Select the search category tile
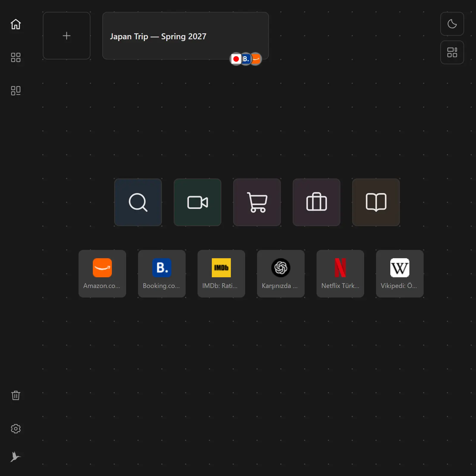 pyautogui.click(x=138, y=202)
